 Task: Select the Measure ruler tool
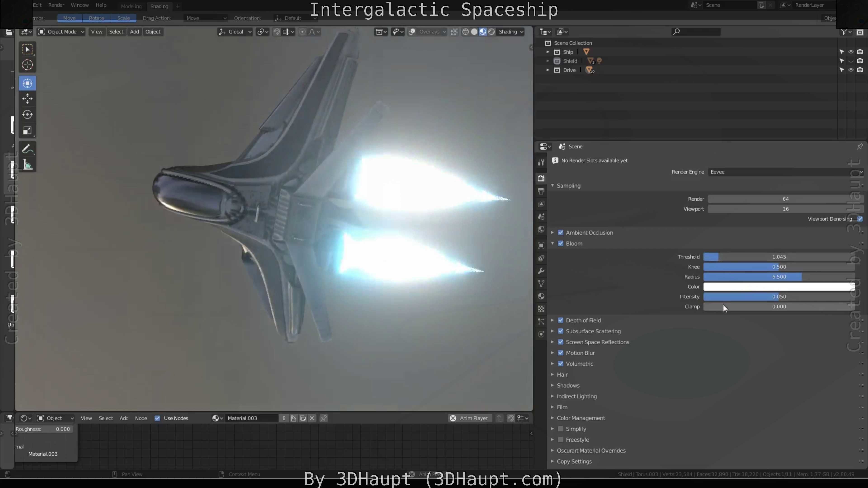pyautogui.click(x=27, y=165)
